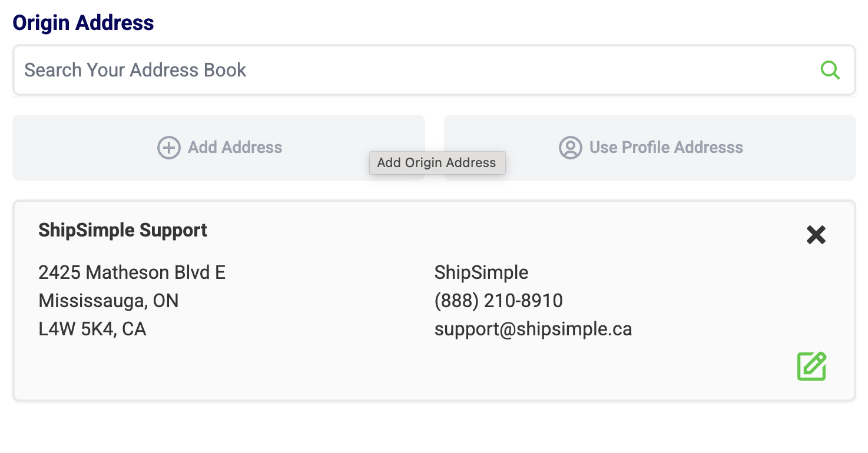
Task: Click in the Search Your Address Book field
Action: 412,70
